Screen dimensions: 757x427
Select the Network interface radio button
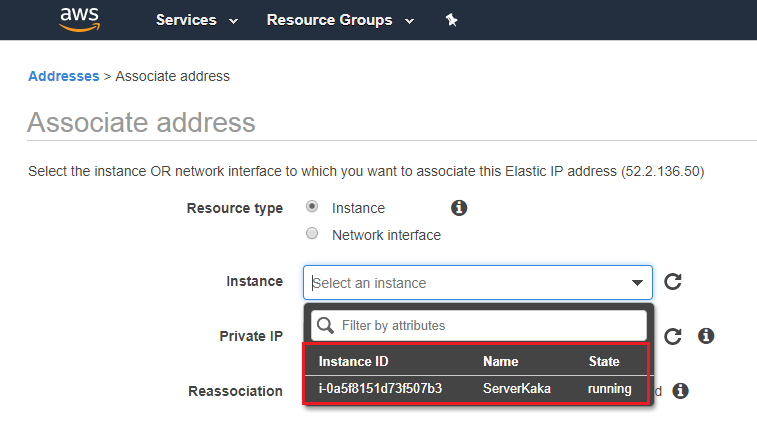[x=312, y=234]
